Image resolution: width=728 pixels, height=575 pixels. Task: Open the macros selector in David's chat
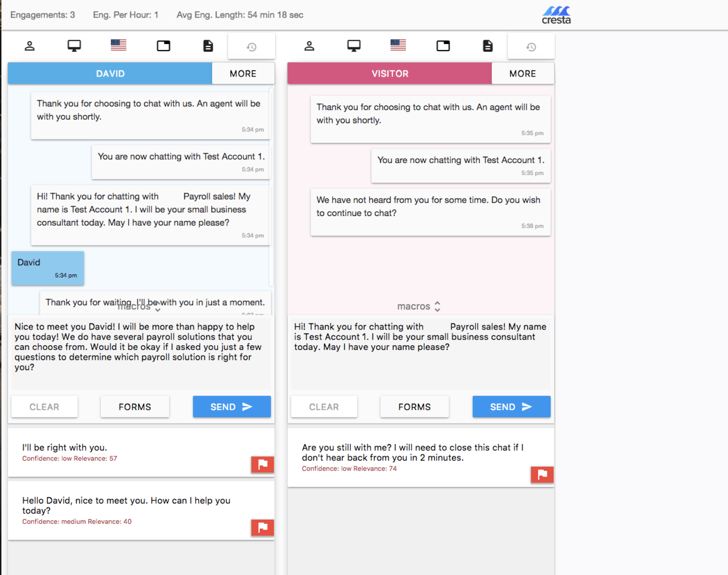coord(139,307)
